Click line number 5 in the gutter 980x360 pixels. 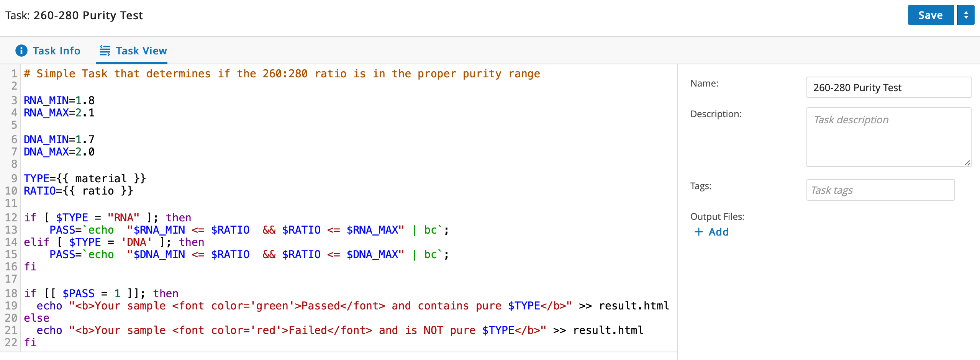point(14,125)
